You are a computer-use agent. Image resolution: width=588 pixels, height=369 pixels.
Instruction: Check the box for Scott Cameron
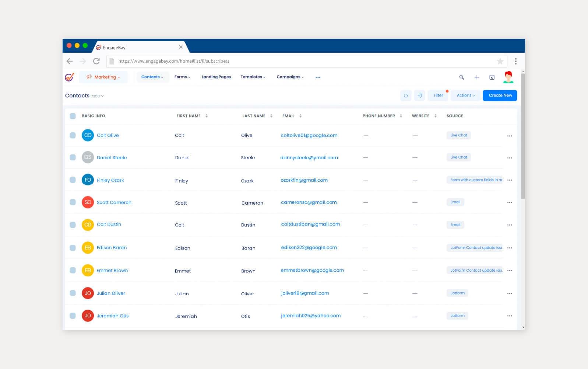(73, 202)
